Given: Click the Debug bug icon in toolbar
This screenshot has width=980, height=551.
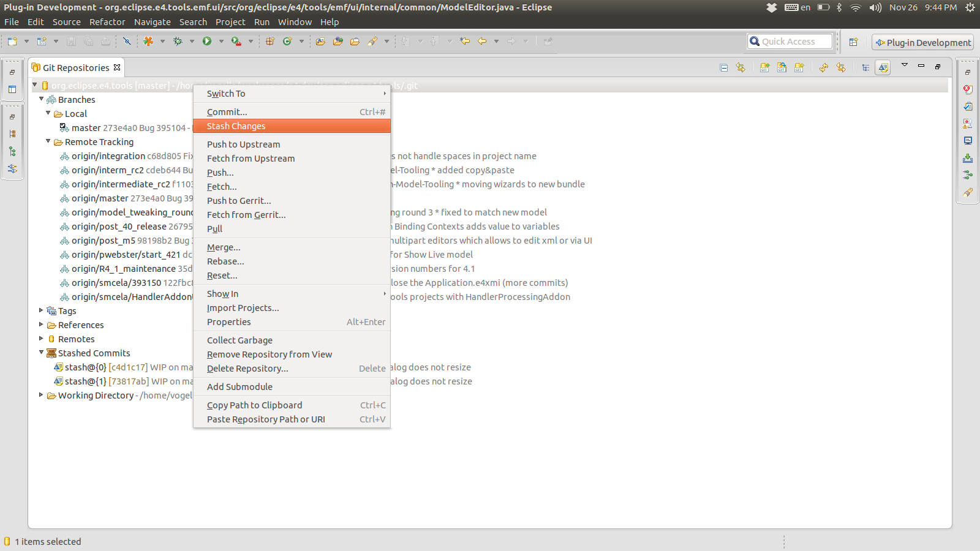Looking at the screenshot, I should click(178, 41).
